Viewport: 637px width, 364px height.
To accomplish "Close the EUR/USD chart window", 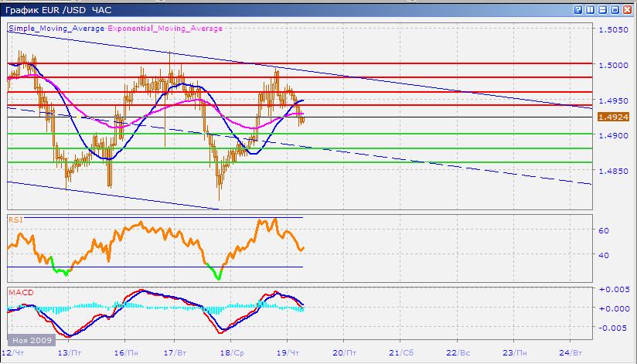I will (x=626, y=9).
